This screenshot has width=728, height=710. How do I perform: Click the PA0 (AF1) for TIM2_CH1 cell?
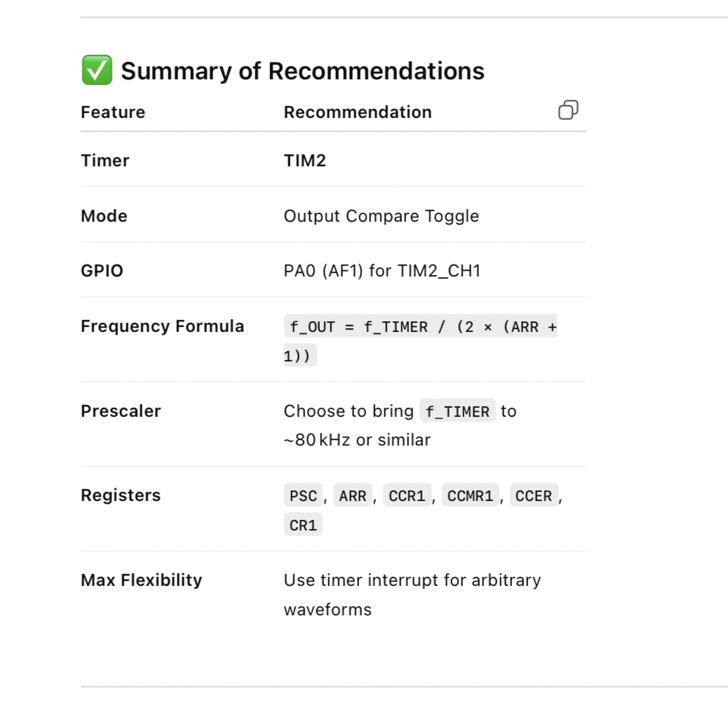(x=382, y=271)
